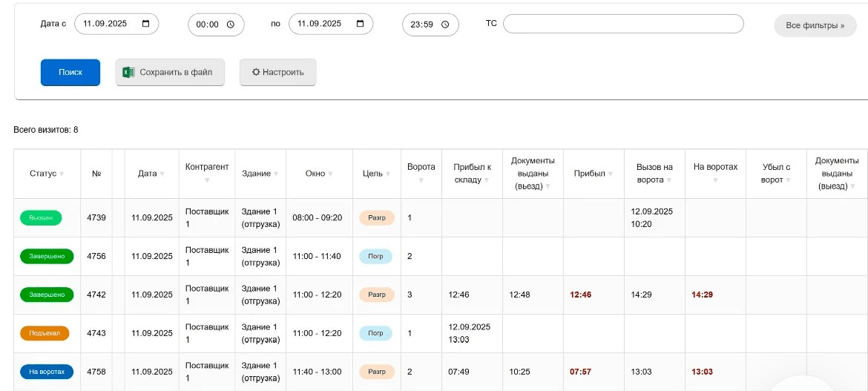Click Завершено badge of visit 4742
The image size is (868, 391).
click(47, 295)
